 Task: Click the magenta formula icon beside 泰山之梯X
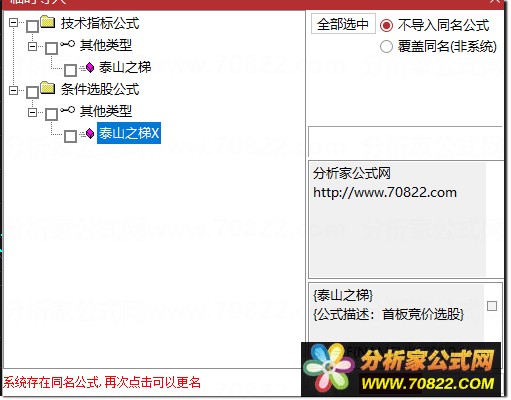pos(90,134)
